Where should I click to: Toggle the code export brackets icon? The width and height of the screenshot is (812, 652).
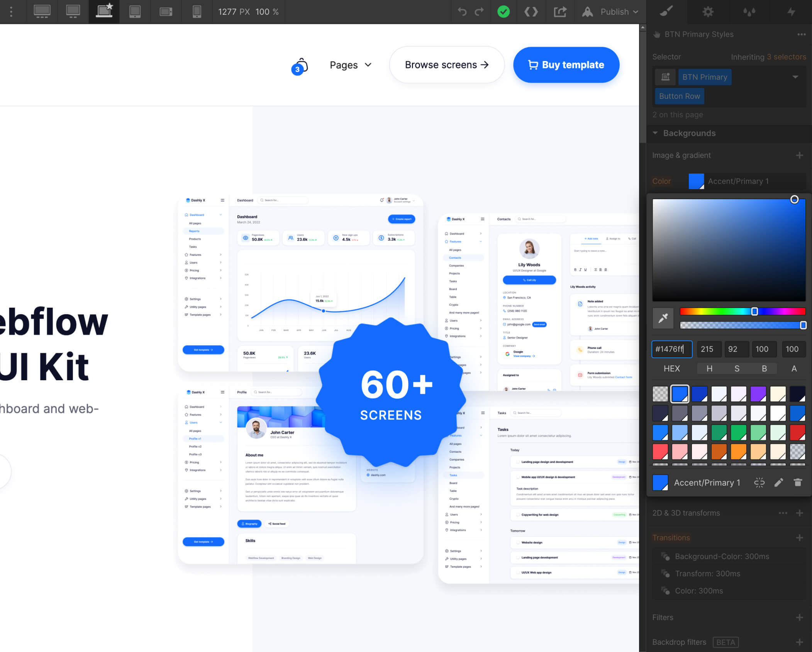pos(531,12)
